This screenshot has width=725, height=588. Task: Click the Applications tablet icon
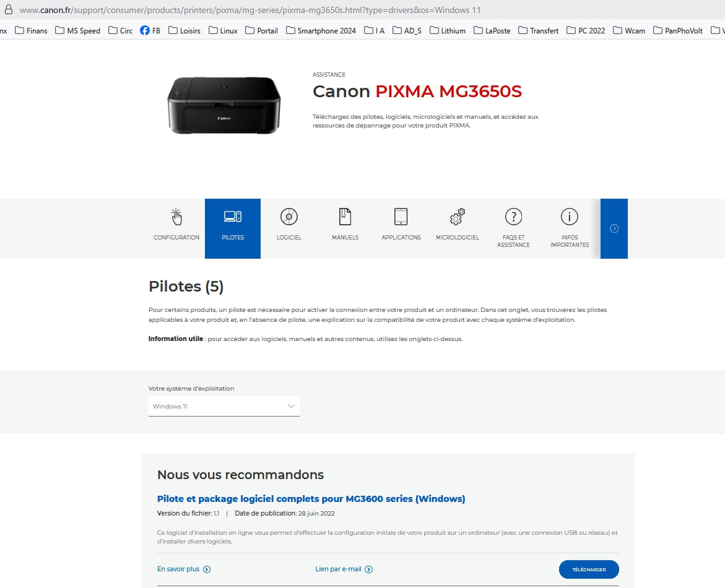coord(401,217)
